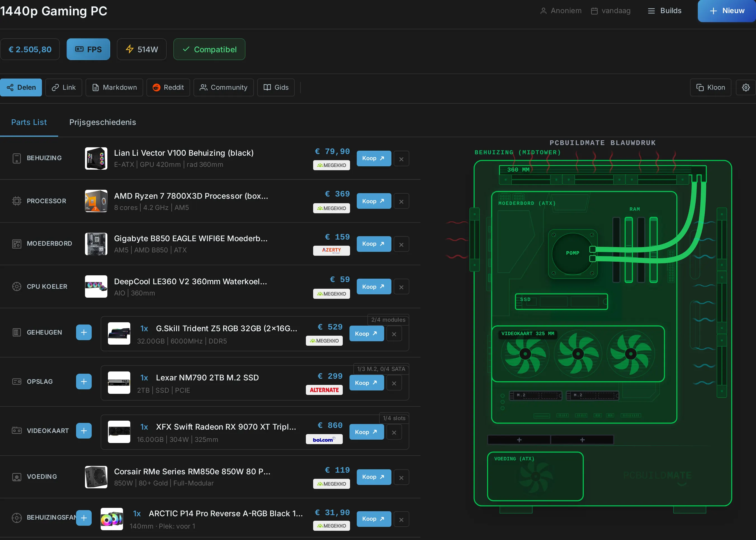756x540 pixels.
Task: Click the Compatibel status badge
Action: pos(209,49)
